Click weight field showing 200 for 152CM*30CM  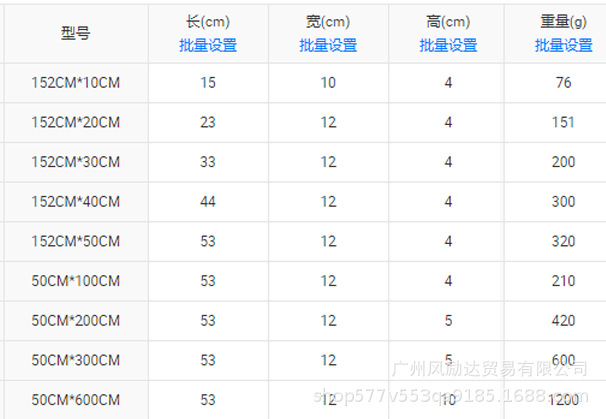(563, 162)
